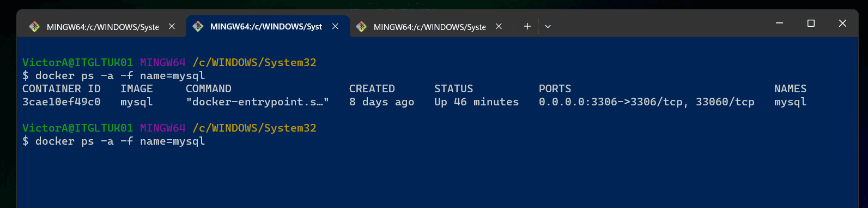Click mysql under the IMAGE column
Viewport: 868px width, 208px height.
(x=137, y=102)
